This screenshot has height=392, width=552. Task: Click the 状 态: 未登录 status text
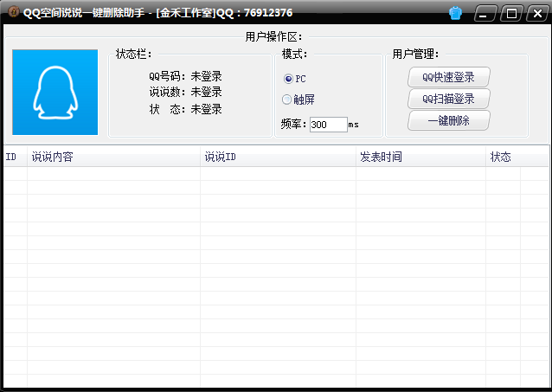point(185,109)
